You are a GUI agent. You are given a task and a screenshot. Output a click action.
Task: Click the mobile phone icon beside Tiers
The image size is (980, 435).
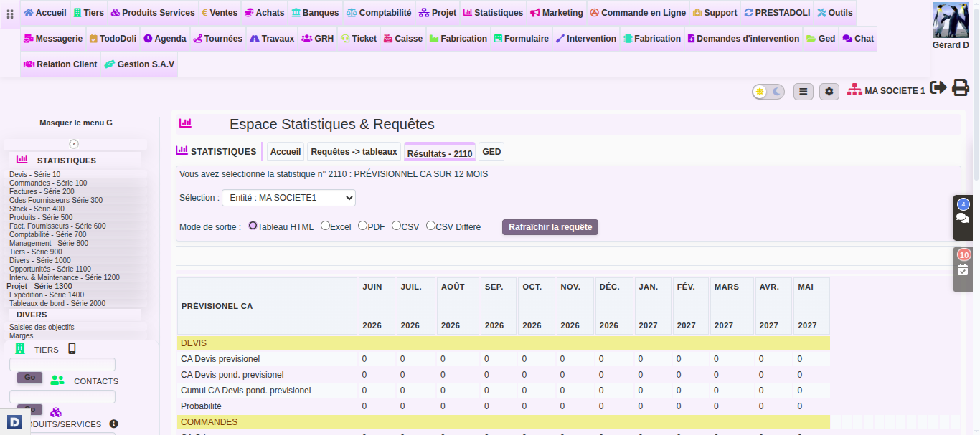point(72,349)
